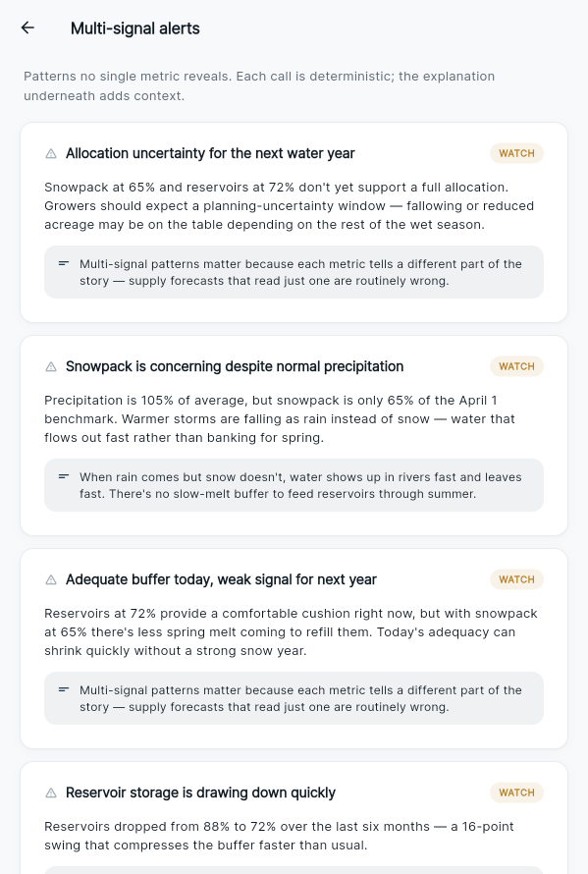The height and width of the screenshot is (874, 588).
Task: Select the rain-versus-snow explanation box
Action: [294, 485]
